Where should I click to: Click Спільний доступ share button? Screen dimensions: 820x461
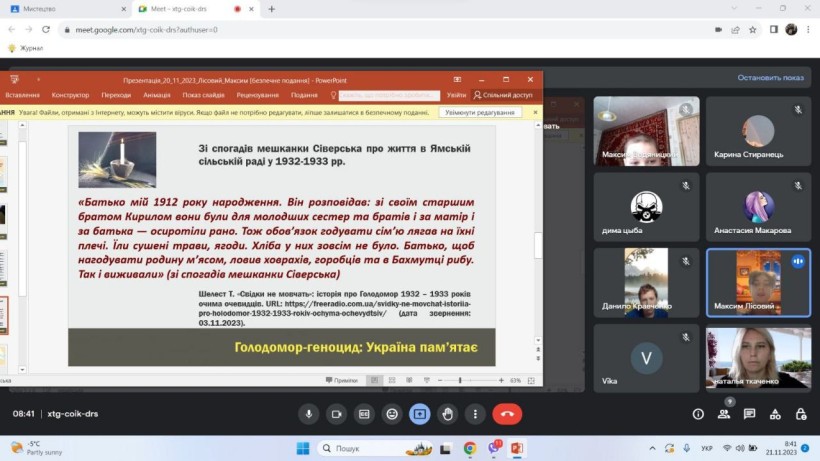(x=503, y=95)
